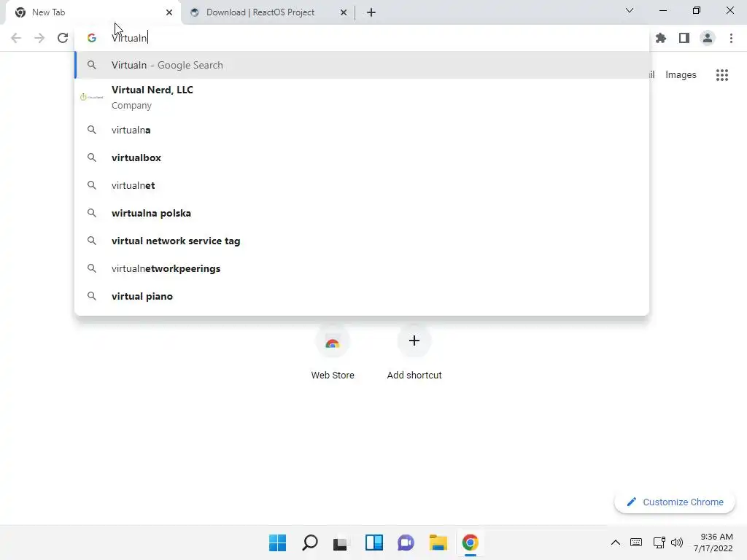The image size is (747, 560).
Task: Open the Web Store shortcut
Action: [333, 352]
